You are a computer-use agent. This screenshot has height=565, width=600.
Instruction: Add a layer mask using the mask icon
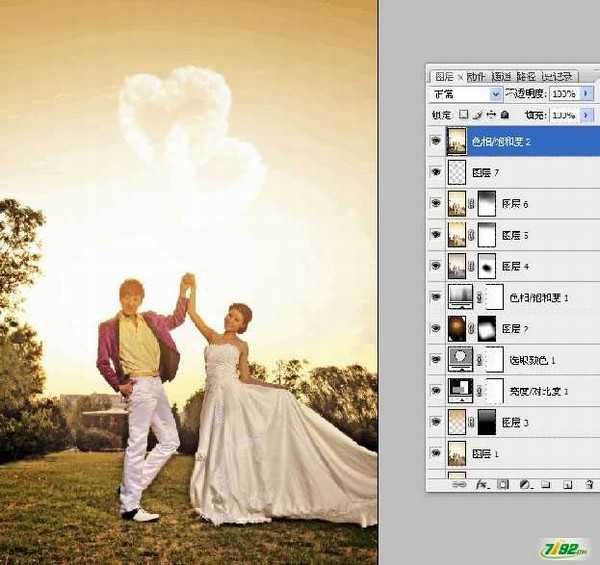click(x=502, y=485)
